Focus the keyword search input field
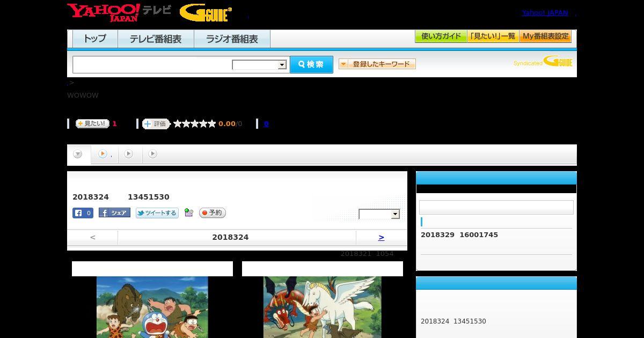This screenshot has height=338, width=644. point(152,64)
